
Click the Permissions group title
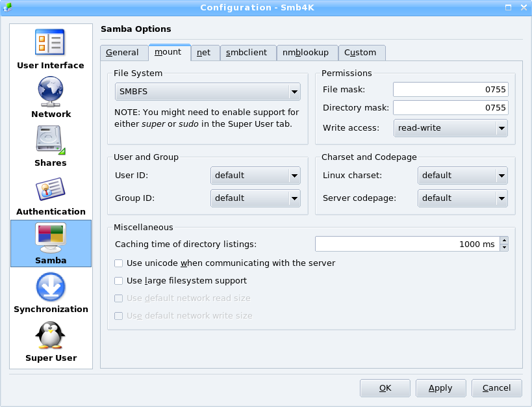click(x=346, y=73)
